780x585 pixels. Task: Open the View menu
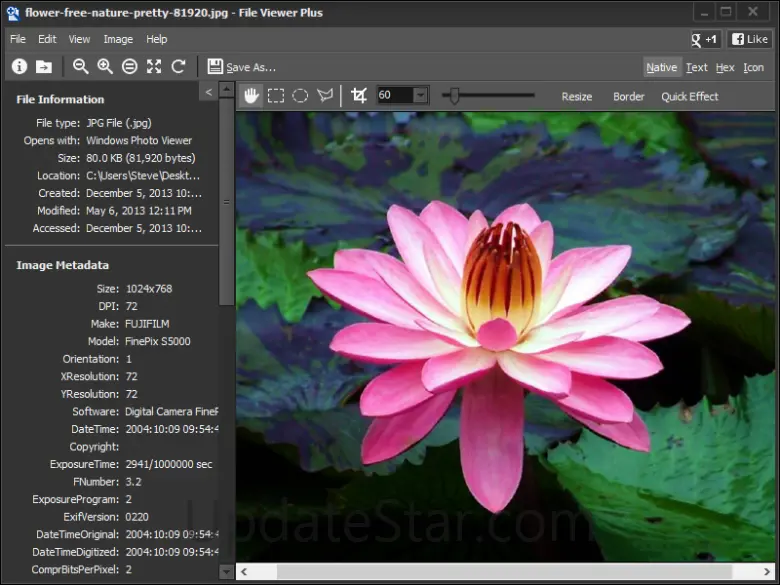coord(79,39)
